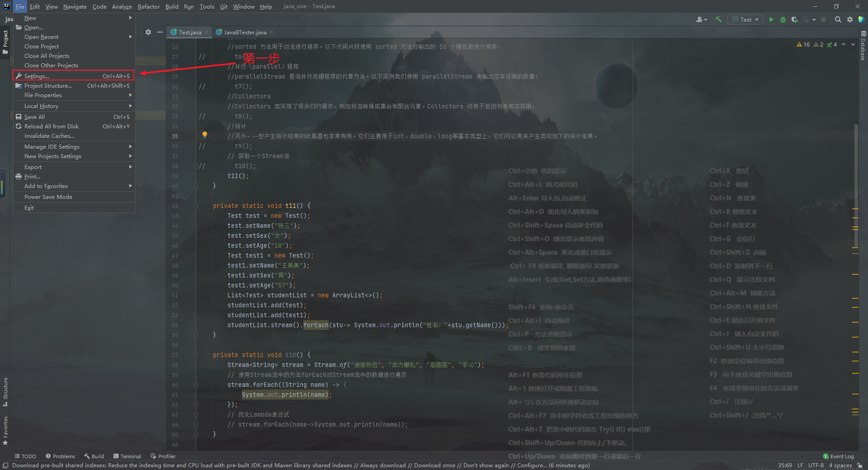Click the project panel gear options icon
The height and width of the screenshot is (470, 868).
coord(148,32)
